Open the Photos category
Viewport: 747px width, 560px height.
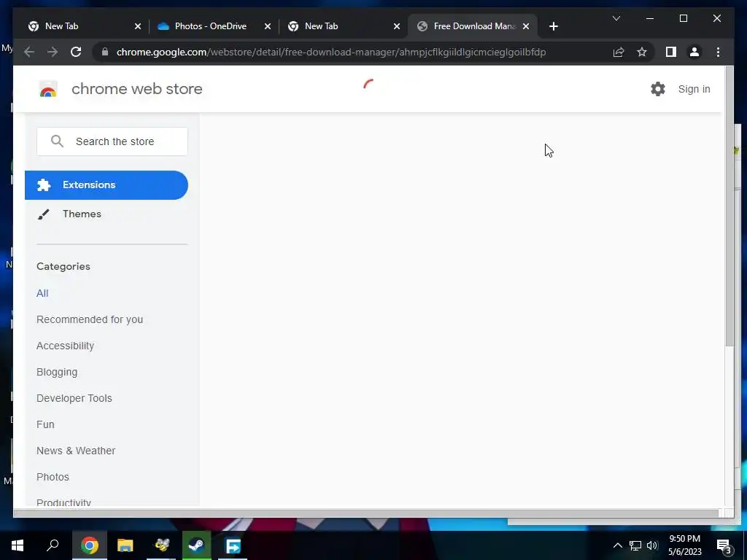(x=53, y=477)
